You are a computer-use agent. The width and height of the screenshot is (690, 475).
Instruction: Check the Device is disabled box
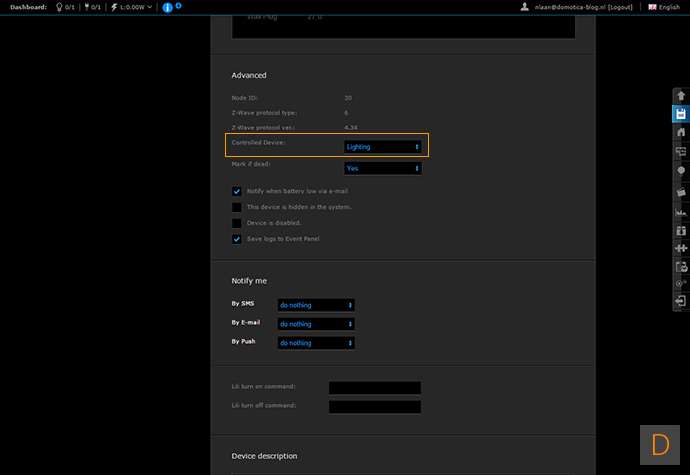pyautogui.click(x=237, y=223)
